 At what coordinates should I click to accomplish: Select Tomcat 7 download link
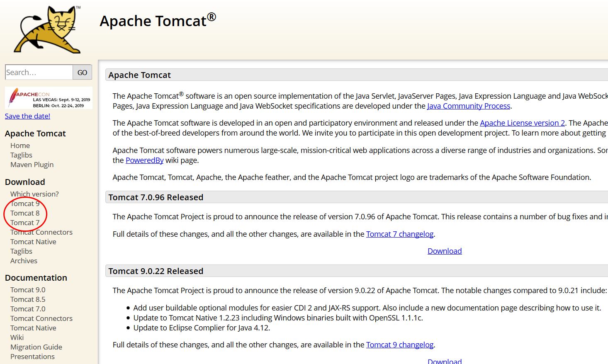point(25,223)
